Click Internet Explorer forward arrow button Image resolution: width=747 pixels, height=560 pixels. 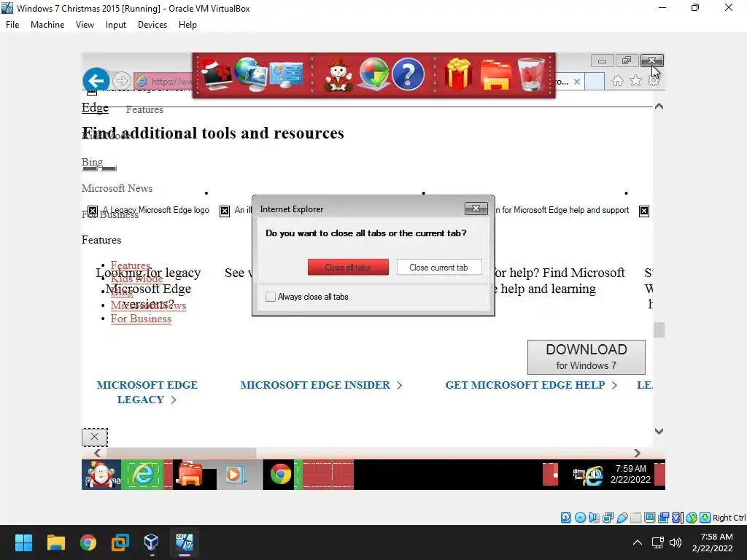coord(122,80)
